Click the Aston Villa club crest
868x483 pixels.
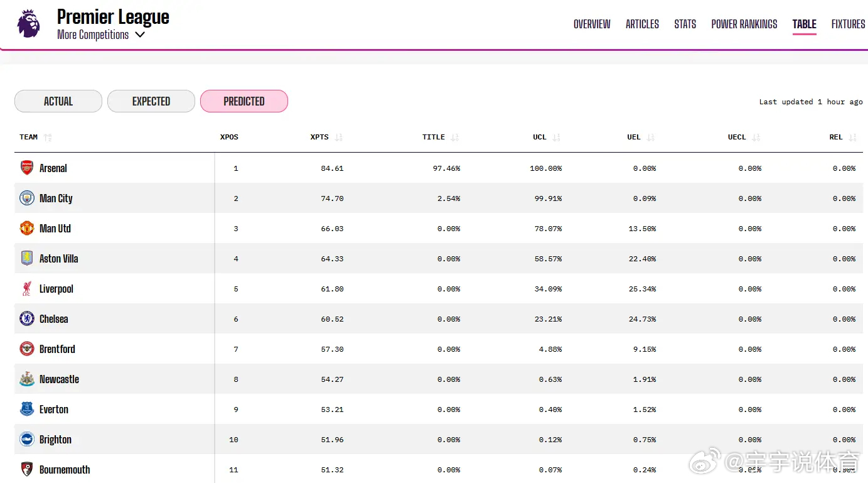pos(26,258)
